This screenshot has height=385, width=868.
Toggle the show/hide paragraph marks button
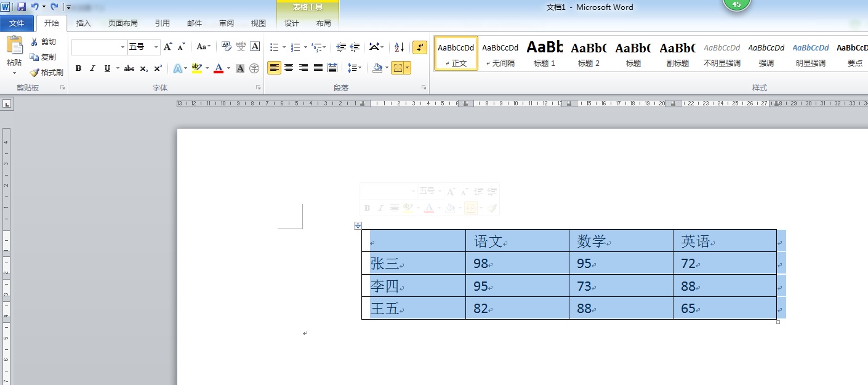tap(420, 47)
